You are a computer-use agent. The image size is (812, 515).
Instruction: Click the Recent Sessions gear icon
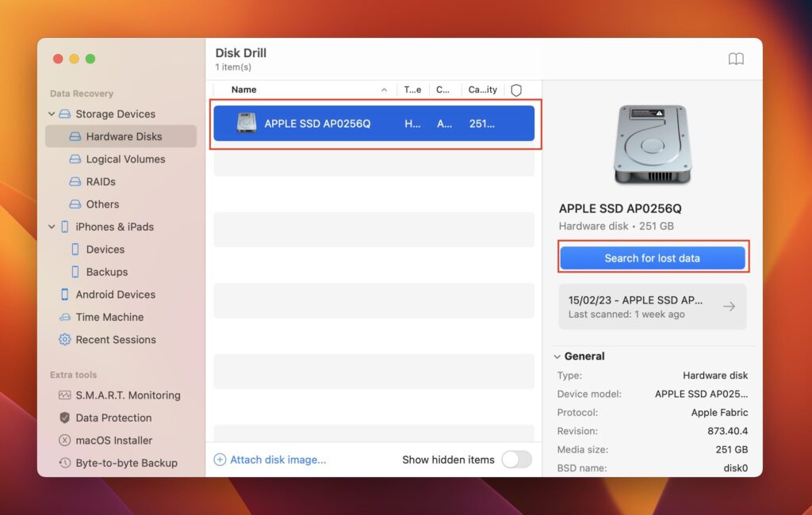point(65,340)
